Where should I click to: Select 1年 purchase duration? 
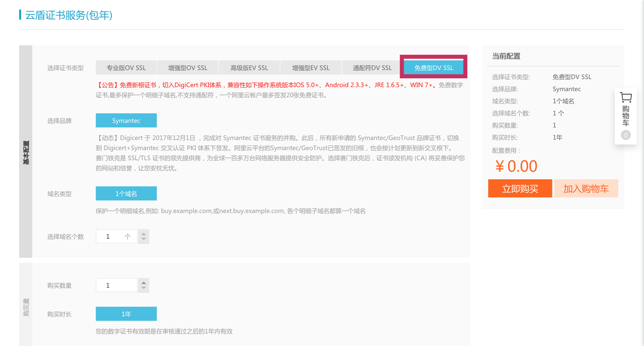[126, 314]
